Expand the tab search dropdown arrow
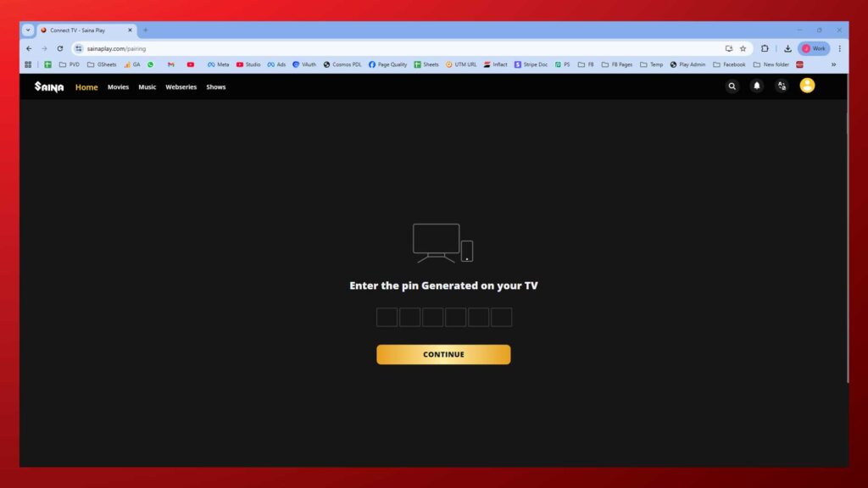 [x=27, y=30]
